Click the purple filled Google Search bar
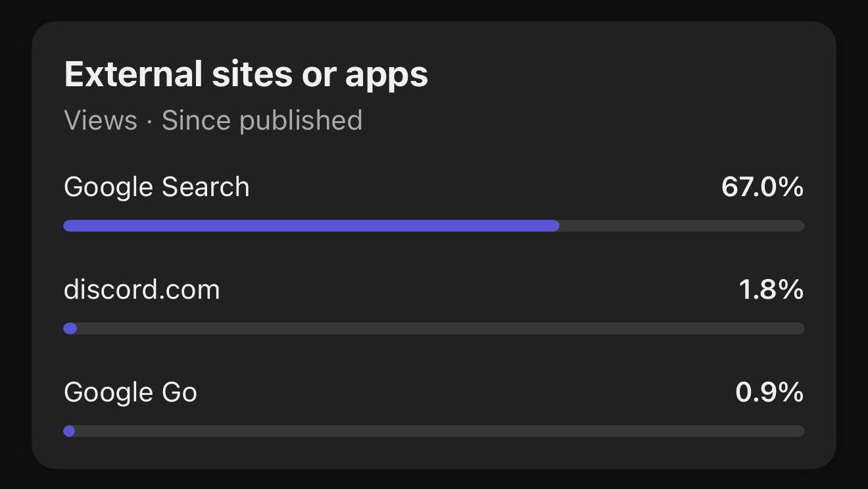This screenshot has height=489, width=868. pyautogui.click(x=311, y=226)
